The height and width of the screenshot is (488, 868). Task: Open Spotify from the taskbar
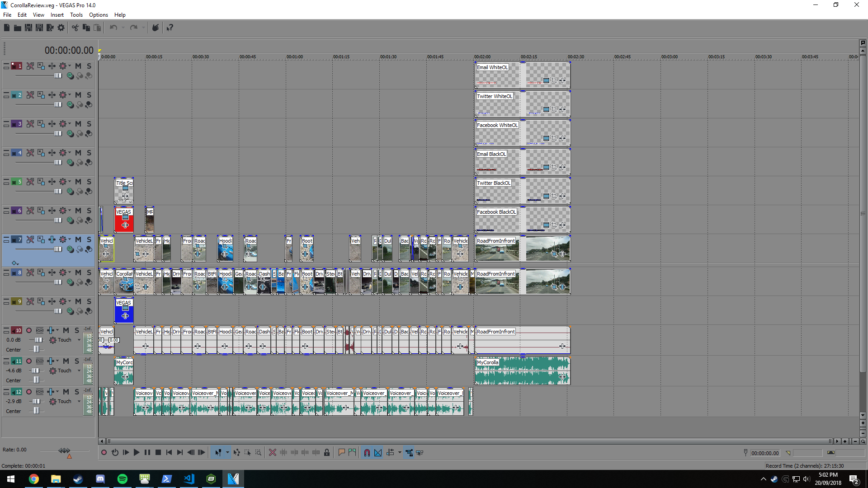pyautogui.click(x=123, y=479)
